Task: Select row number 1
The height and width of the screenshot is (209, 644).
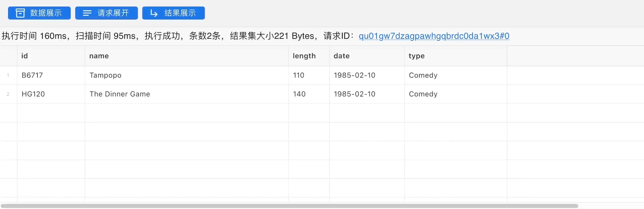Action: (x=8, y=75)
